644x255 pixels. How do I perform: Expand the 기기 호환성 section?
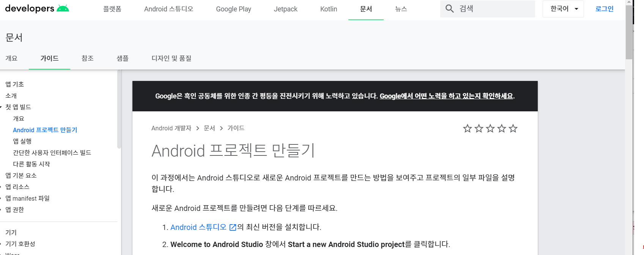click(1, 244)
